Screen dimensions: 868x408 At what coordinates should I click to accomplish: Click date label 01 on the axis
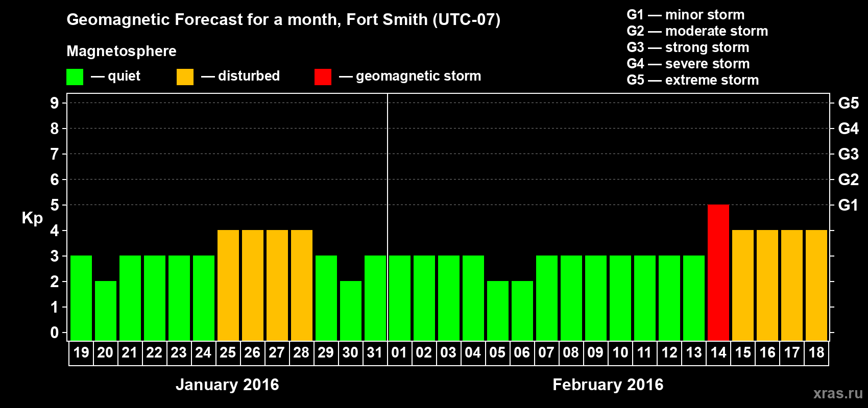[x=400, y=353]
